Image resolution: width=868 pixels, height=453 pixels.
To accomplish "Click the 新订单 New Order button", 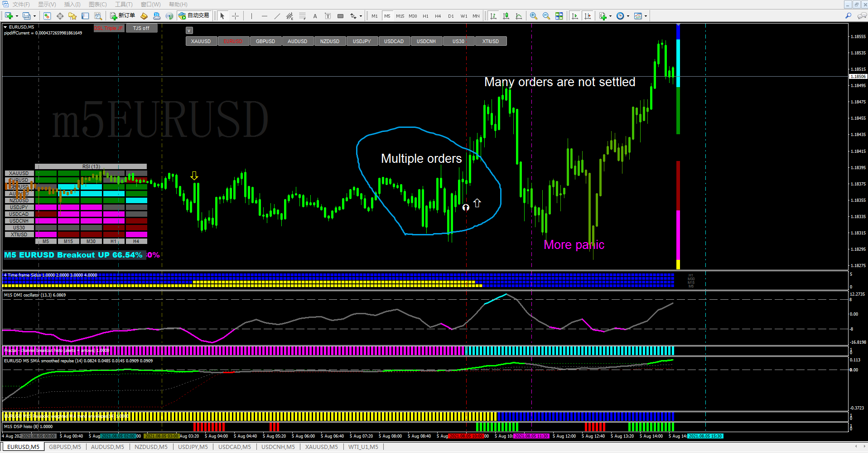I will pyautogui.click(x=122, y=16).
